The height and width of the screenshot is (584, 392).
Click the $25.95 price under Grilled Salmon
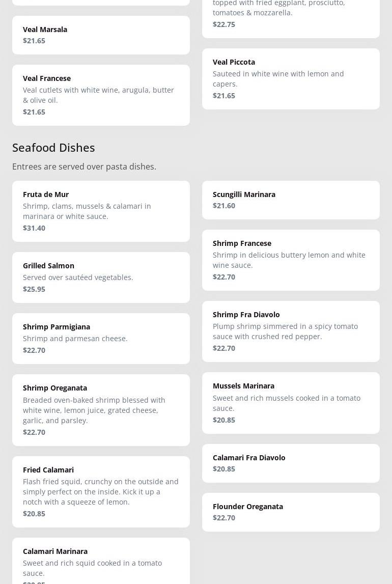point(34,289)
